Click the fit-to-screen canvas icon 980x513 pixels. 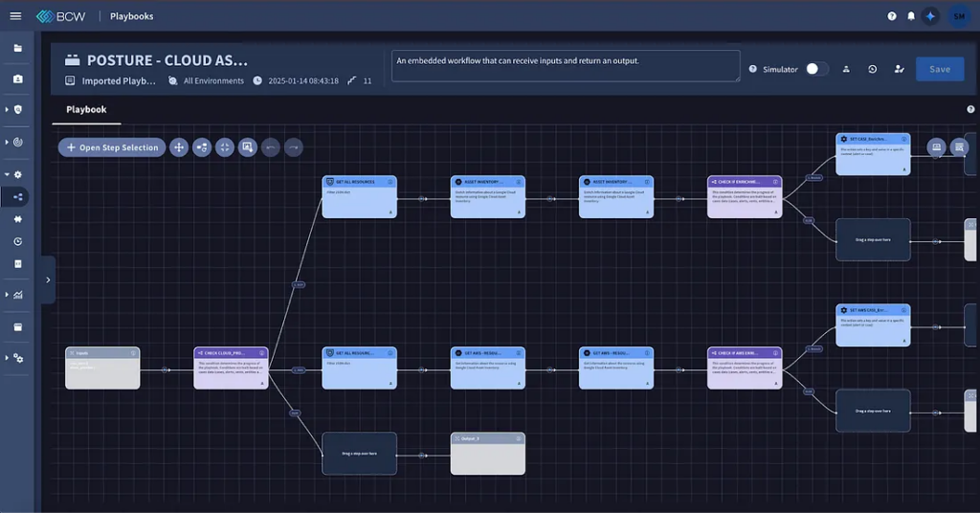[224, 147]
